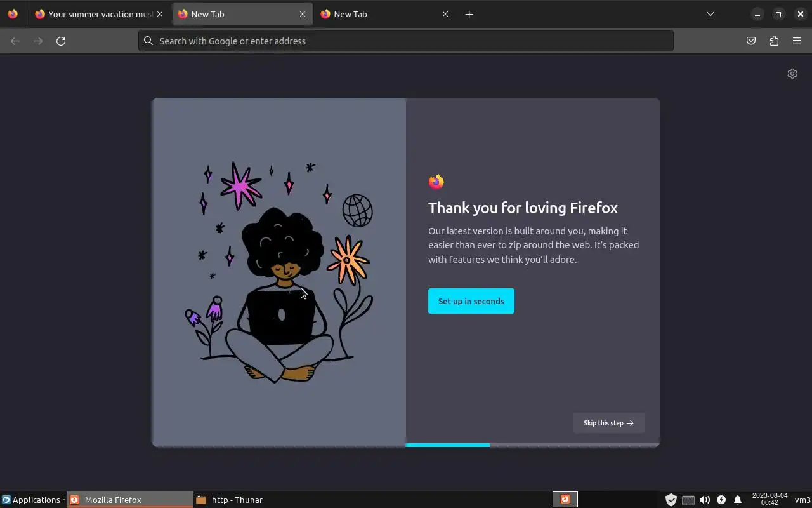Image resolution: width=812 pixels, height=508 pixels.
Task: Click the date and time clock
Action: coord(769,499)
